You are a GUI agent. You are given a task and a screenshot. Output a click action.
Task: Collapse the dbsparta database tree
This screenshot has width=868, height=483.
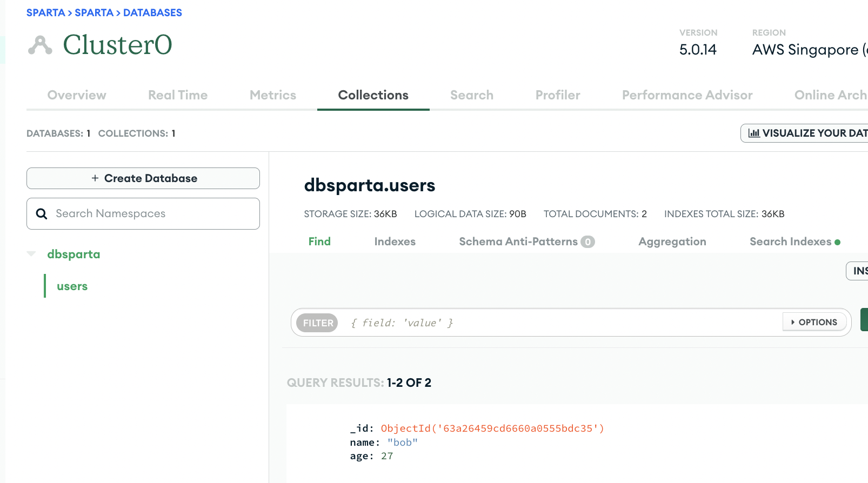pyautogui.click(x=31, y=254)
